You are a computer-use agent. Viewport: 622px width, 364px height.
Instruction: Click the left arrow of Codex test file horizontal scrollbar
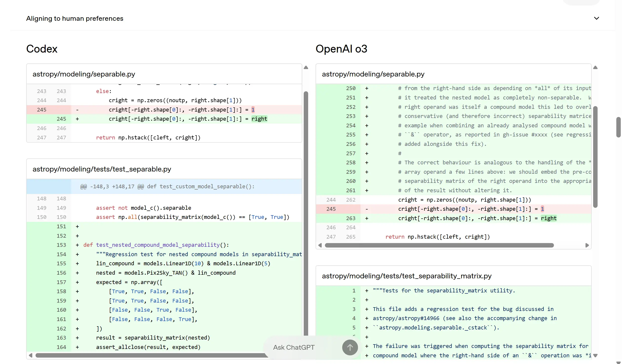[31, 355]
